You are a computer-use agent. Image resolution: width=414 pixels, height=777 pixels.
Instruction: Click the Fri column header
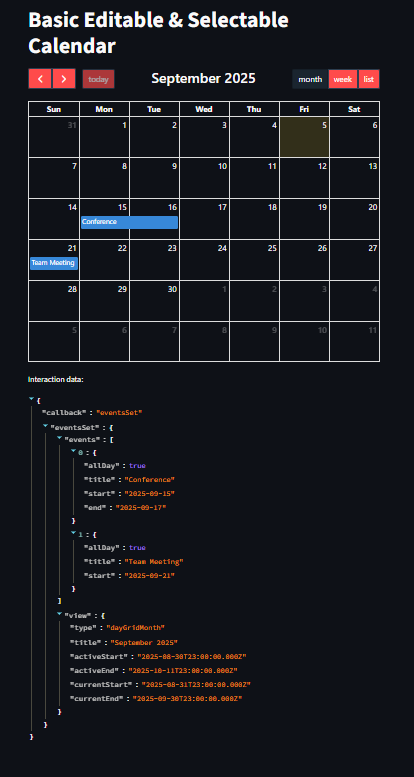[x=304, y=109]
